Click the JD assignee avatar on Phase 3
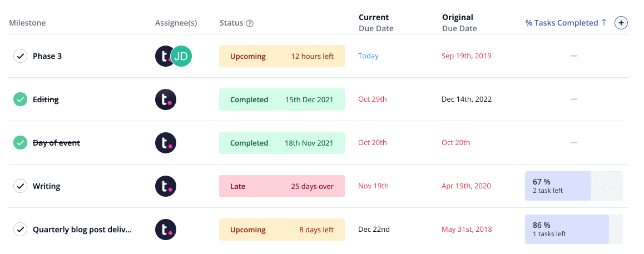Image resolution: width=644 pixels, height=254 pixels. 181,56
